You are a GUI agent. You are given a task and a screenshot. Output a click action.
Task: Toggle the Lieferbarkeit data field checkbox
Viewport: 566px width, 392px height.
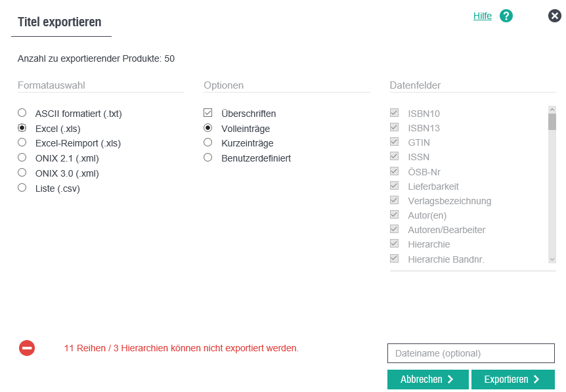click(x=394, y=186)
